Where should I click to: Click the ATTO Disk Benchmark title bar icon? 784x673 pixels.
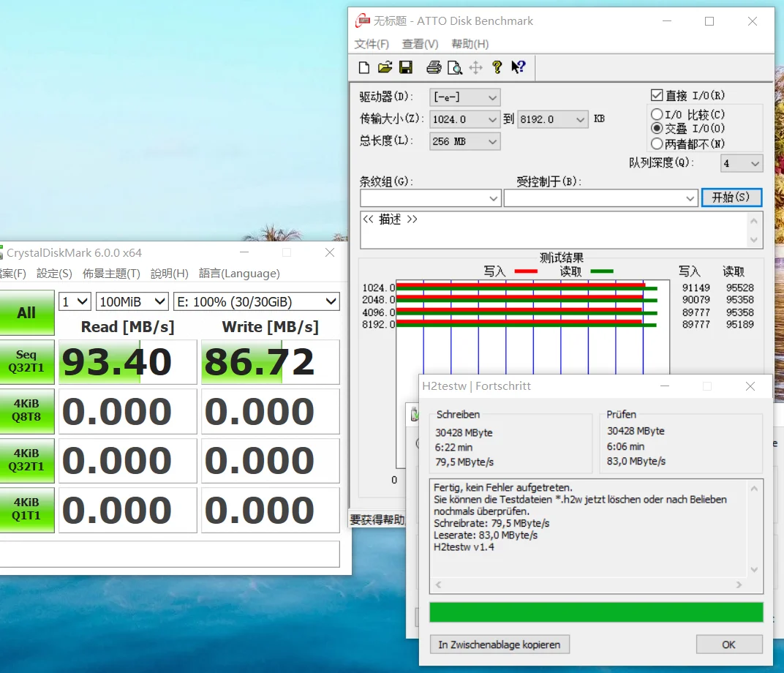(x=363, y=21)
